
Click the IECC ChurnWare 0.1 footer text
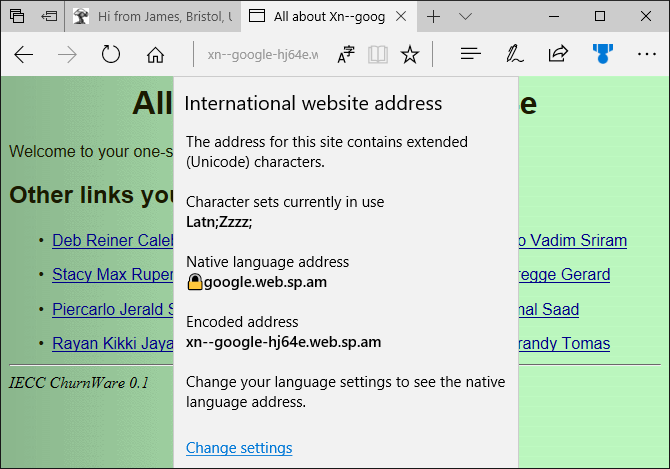click(x=79, y=383)
